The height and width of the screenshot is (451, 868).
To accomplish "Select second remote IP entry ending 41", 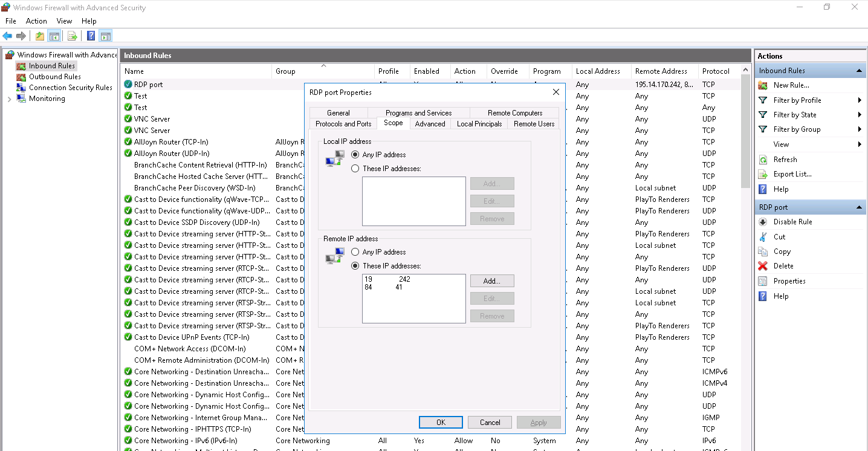I will 383,287.
